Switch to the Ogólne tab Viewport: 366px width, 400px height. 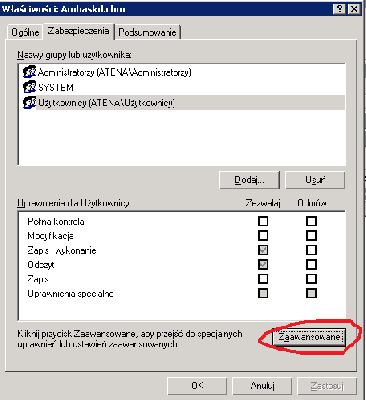(x=25, y=32)
